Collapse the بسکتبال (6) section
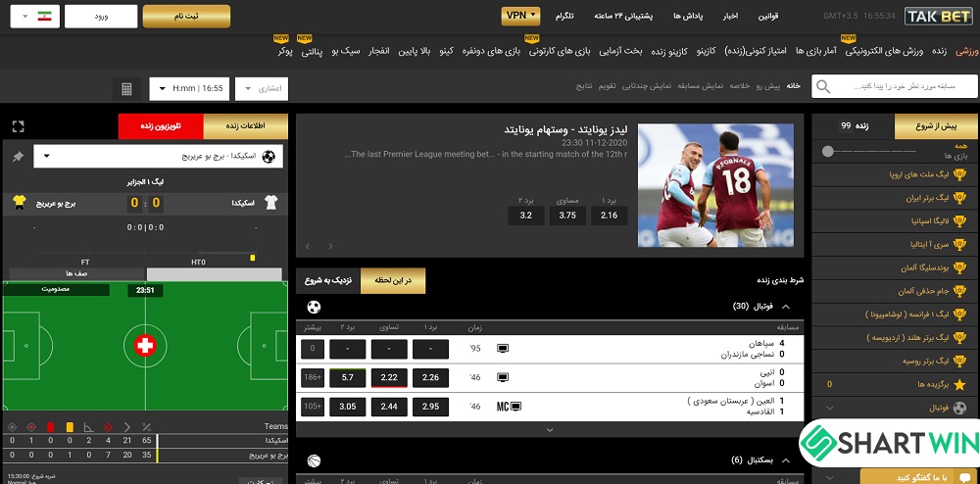The image size is (980, 484). tap(786, 460)
